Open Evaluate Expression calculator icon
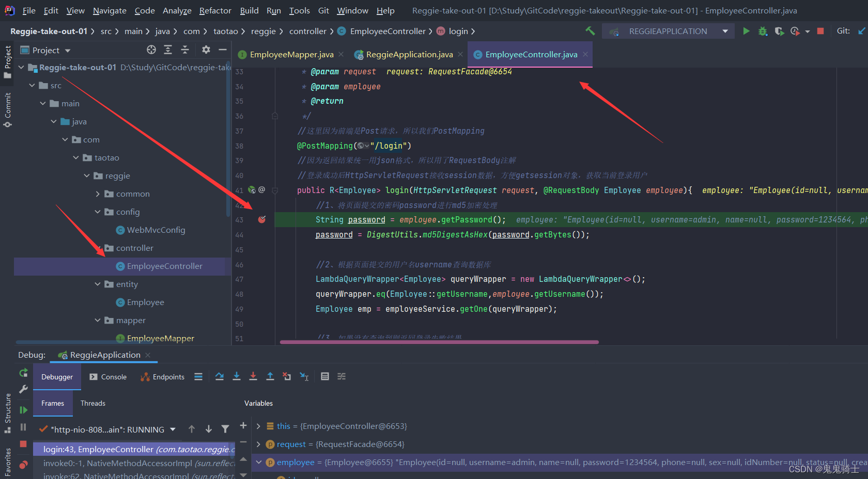 click(x=325, y=377)
